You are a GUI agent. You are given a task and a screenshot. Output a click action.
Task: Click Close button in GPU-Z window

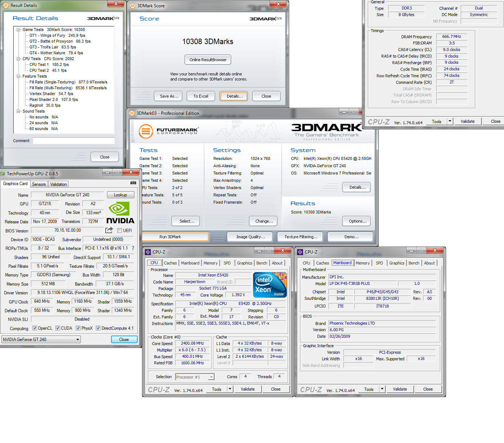pos(124,340)
